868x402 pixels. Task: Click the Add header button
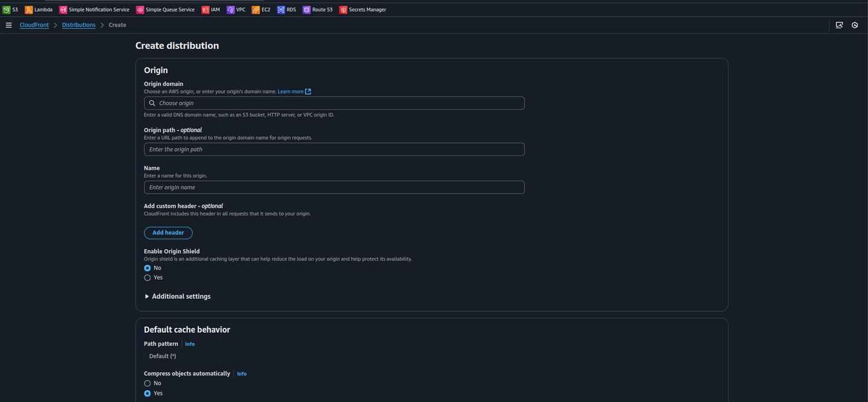[x=168, y=233]
